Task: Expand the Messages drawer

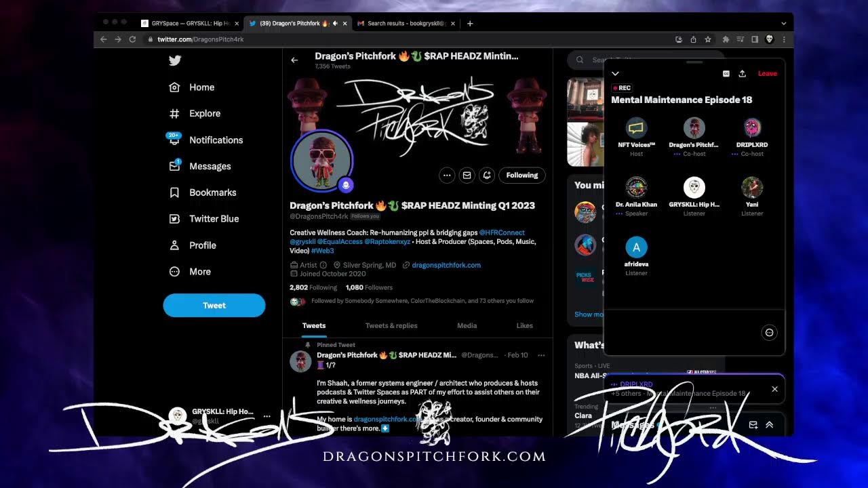Action: point(770,425)
